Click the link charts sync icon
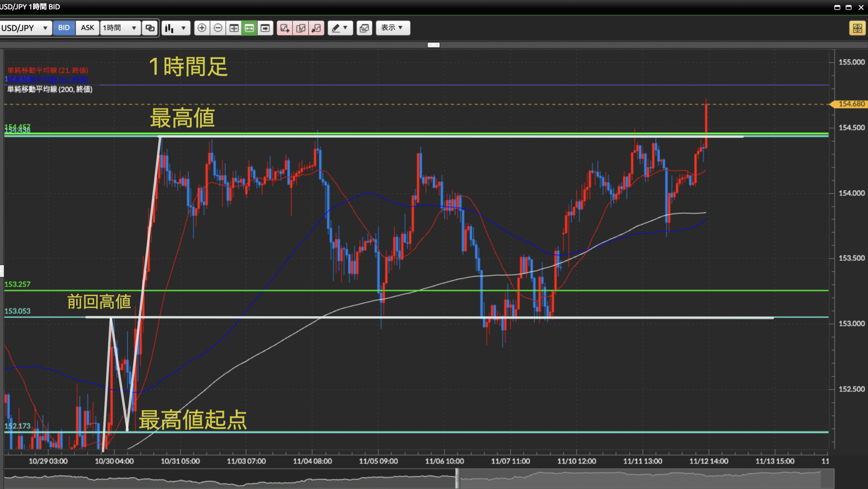This screenshot has width=868, height=489. pos(150,28)
